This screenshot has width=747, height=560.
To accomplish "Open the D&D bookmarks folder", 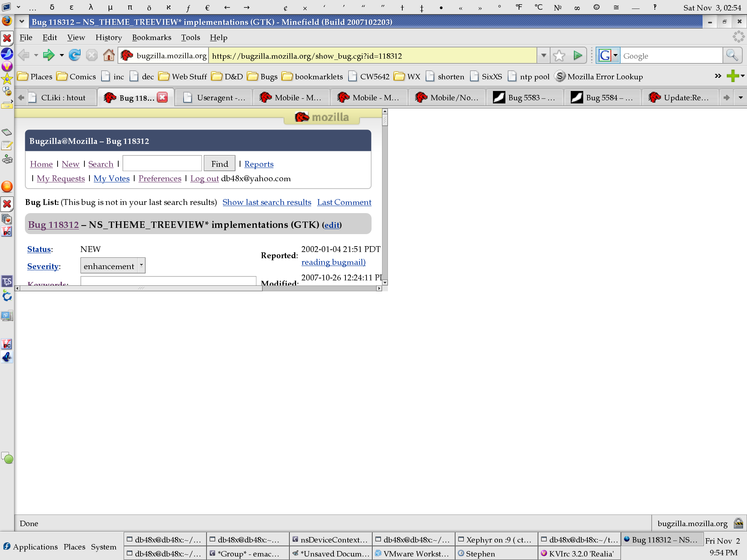I will tap(227, 77).
